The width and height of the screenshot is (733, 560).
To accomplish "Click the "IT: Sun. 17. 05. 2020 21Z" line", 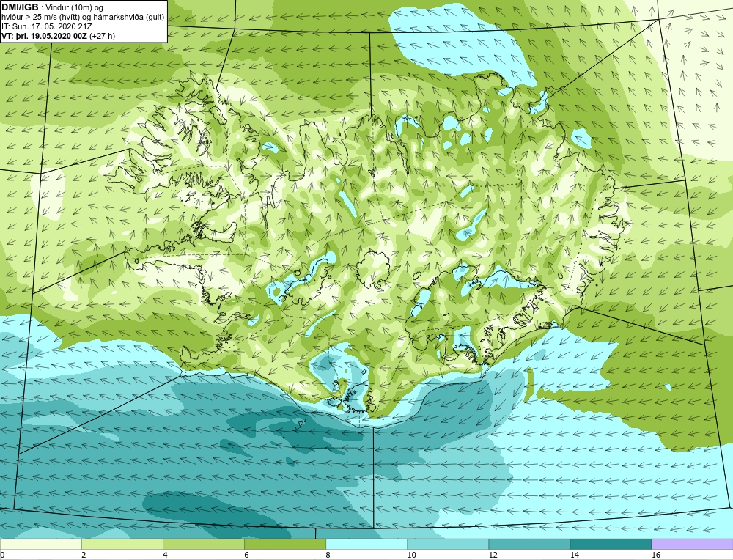I will [x=47, y=26].
